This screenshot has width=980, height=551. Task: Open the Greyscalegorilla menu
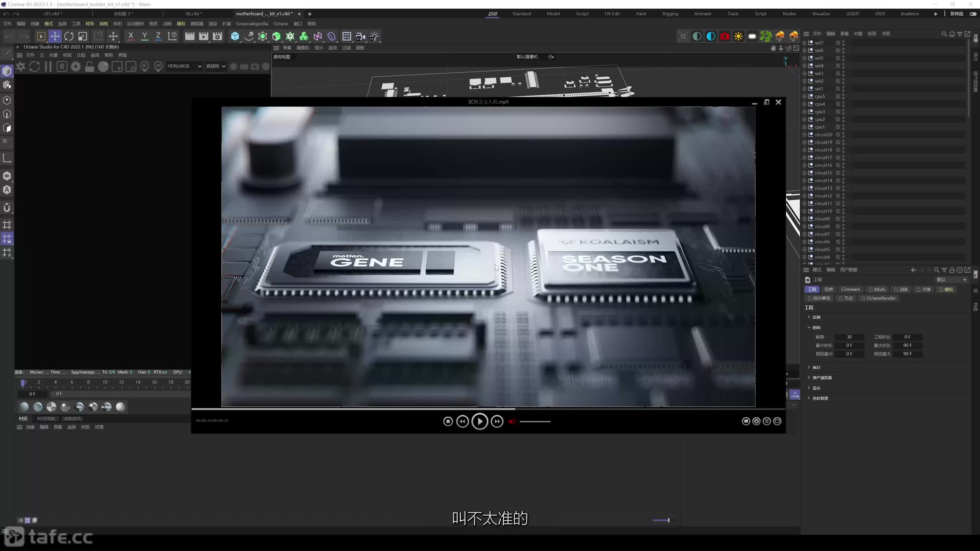coord(252,24)
